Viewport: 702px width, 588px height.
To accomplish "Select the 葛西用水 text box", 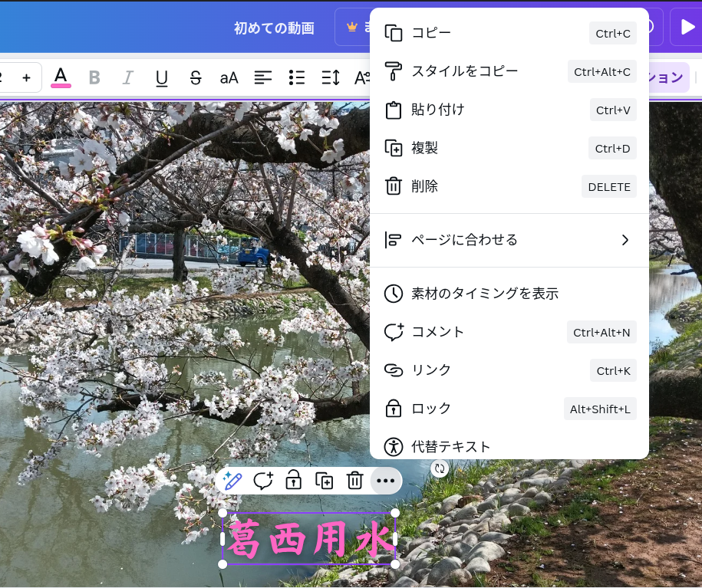I will pyautogui.click(x=309, y=539).
